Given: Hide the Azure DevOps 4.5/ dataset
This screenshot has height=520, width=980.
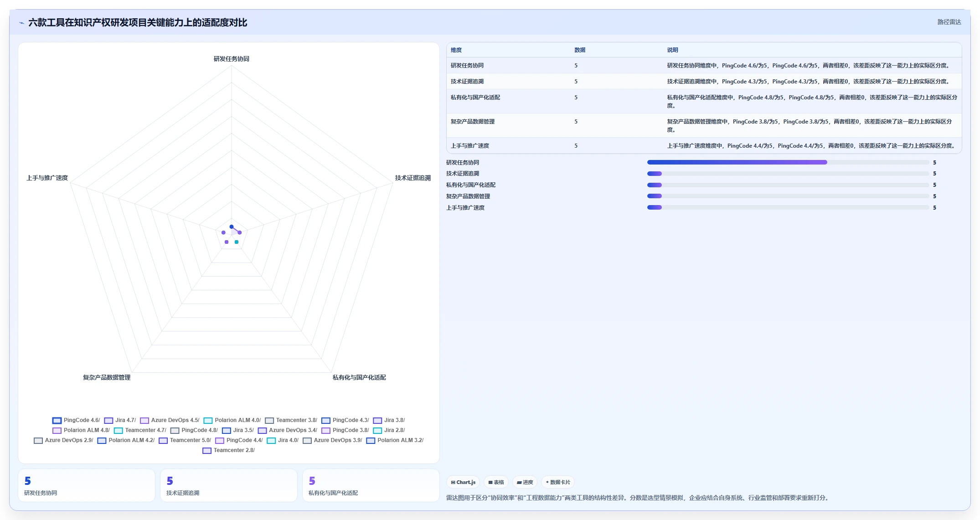Looking at the screenshot, I should (x=170, y=420).
